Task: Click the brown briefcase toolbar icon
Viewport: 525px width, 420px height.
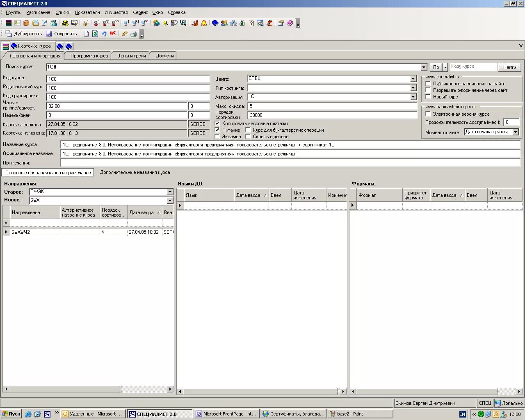Action: click(26, 23)
